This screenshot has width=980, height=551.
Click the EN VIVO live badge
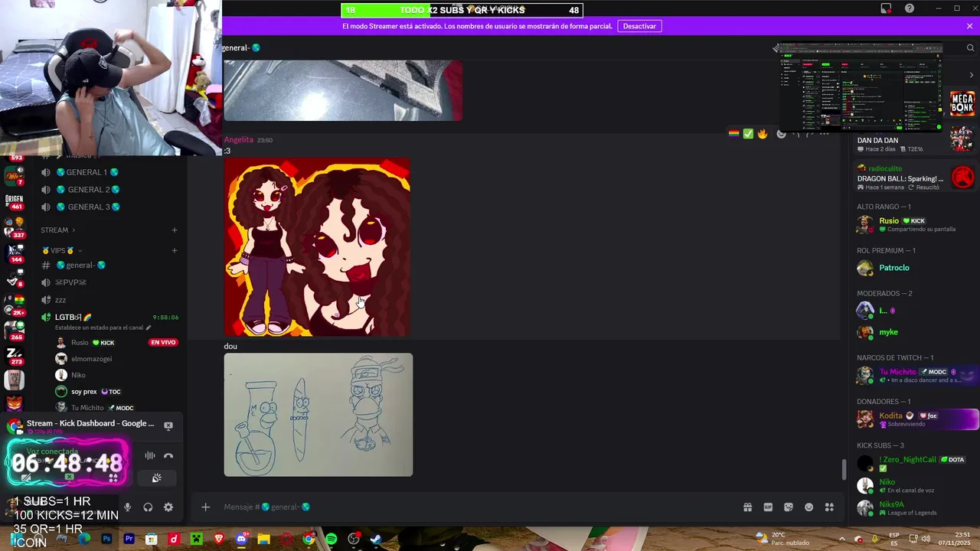pos(163,343)
